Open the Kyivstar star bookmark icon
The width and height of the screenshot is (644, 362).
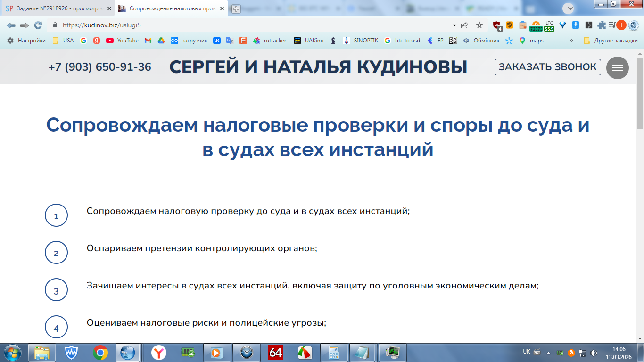pos(509,41)
